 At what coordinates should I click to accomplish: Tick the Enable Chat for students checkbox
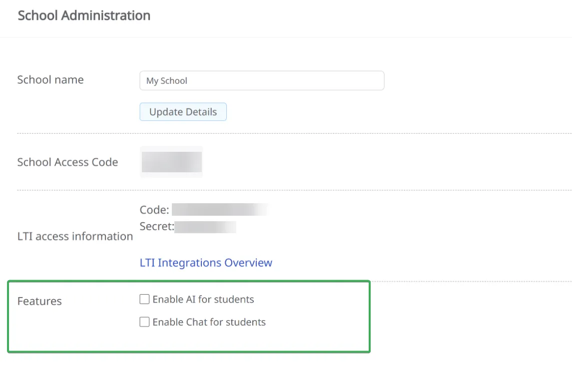coord(144,322)
